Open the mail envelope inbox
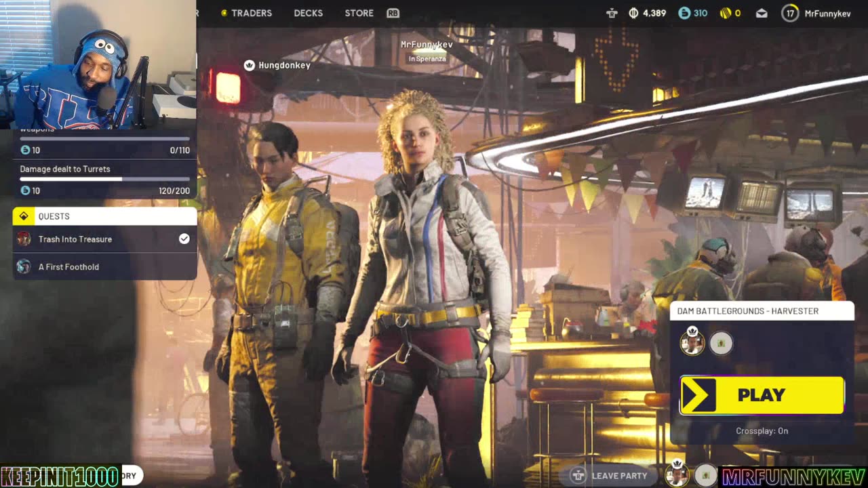This screenshot has width=868, height=488. (762, 13)
